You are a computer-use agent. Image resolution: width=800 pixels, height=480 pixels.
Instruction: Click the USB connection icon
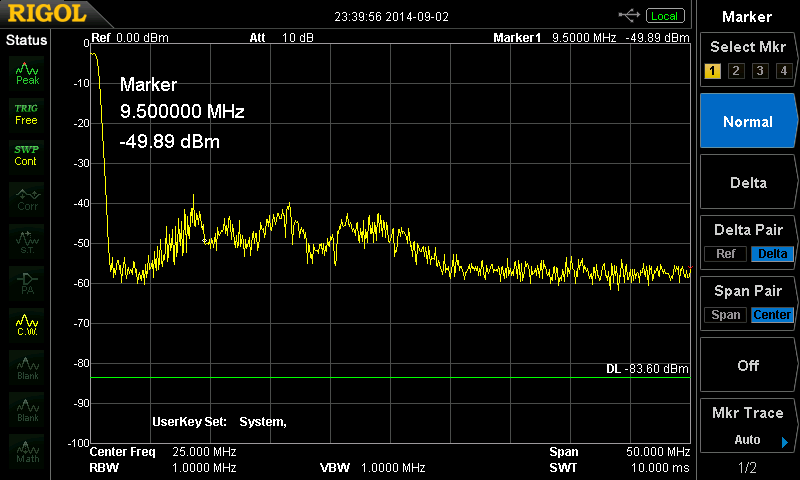pyautogui.click(x=630, y=15)
